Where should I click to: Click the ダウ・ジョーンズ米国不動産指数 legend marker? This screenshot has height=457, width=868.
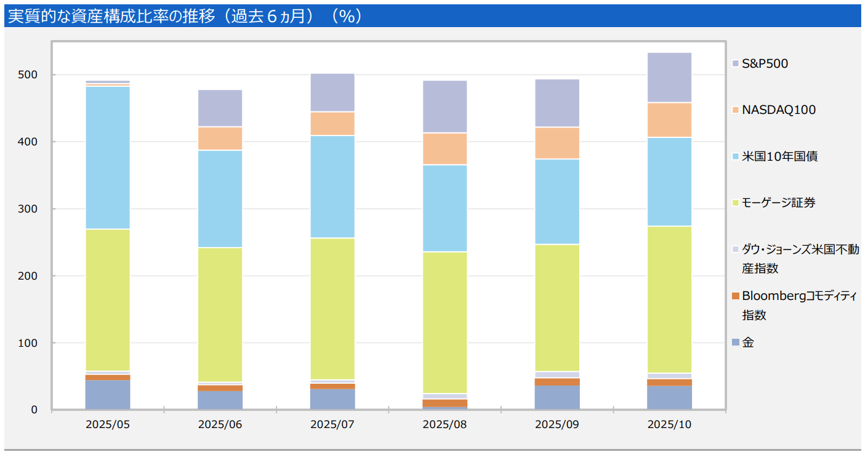click(x=736, y=249)
